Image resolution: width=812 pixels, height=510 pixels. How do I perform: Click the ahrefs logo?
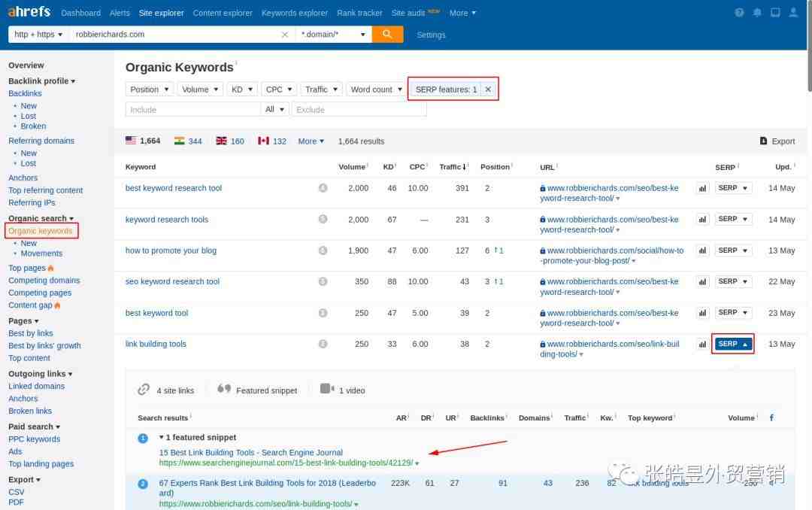29,12
